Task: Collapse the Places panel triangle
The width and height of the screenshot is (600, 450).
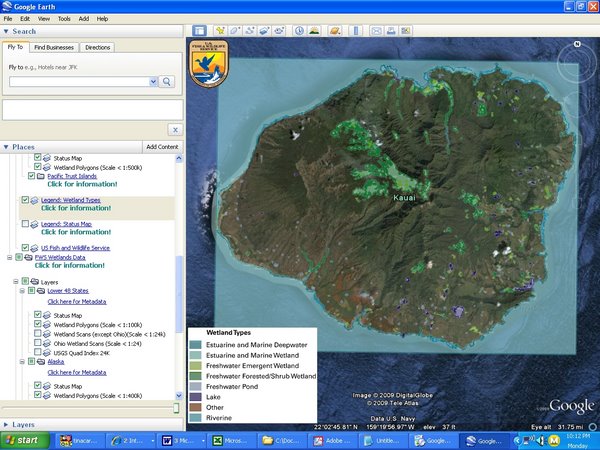Action: 6,147
